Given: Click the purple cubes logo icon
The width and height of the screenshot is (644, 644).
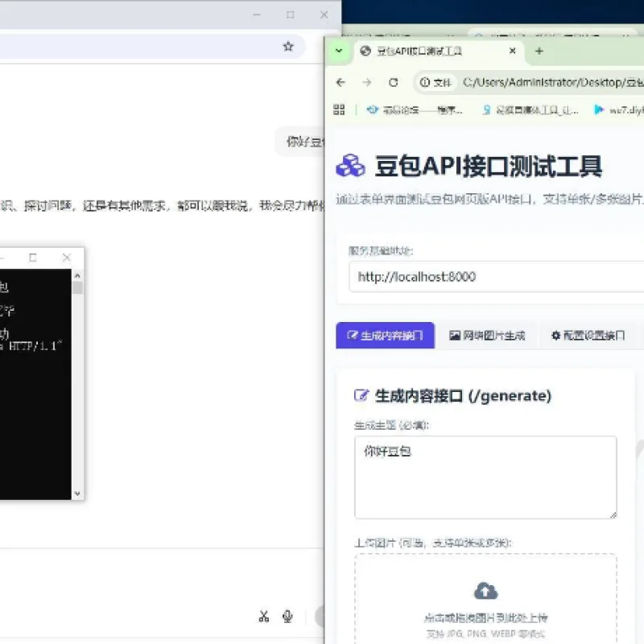Looking at the screenshot, I should (x=350, y=166).
